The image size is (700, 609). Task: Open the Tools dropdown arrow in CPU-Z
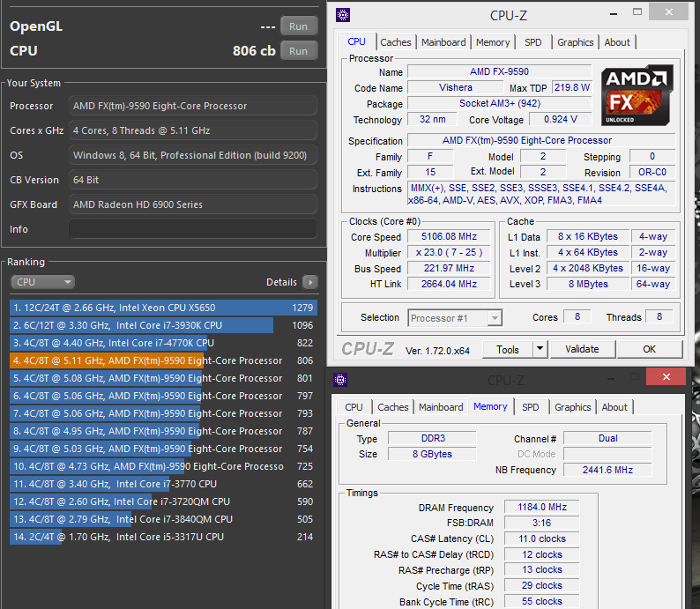[540, 349]
